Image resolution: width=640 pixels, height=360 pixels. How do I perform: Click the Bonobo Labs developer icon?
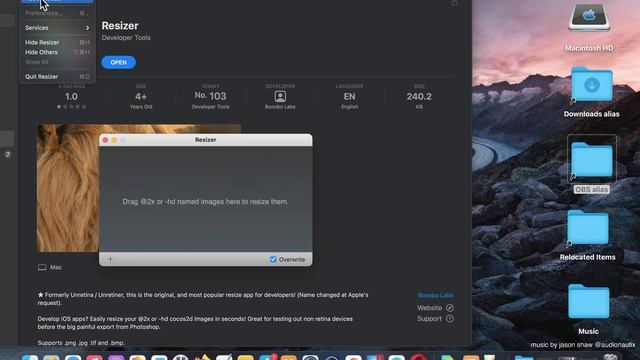[280, 96]
